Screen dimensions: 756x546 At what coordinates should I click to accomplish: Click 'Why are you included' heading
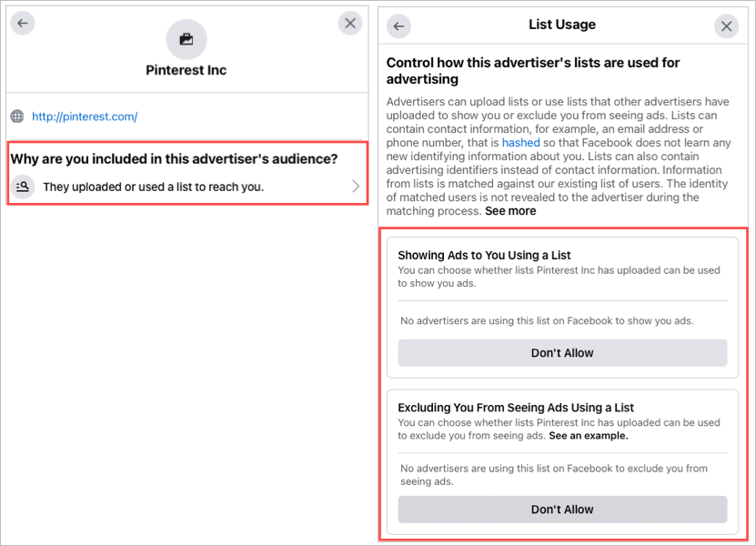(174, 159)
